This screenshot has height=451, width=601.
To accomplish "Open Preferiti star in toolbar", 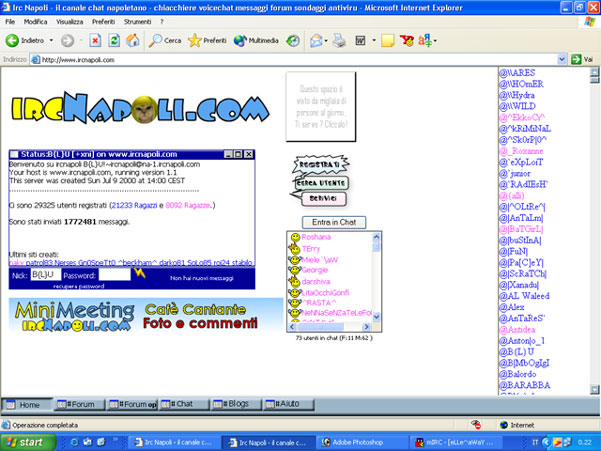I will (x=207, y=40).
